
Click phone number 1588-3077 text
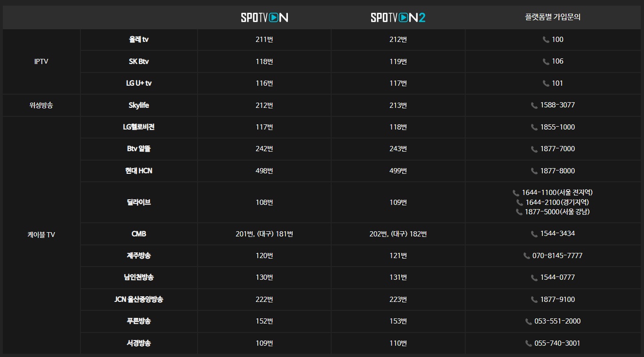point(557,105)
